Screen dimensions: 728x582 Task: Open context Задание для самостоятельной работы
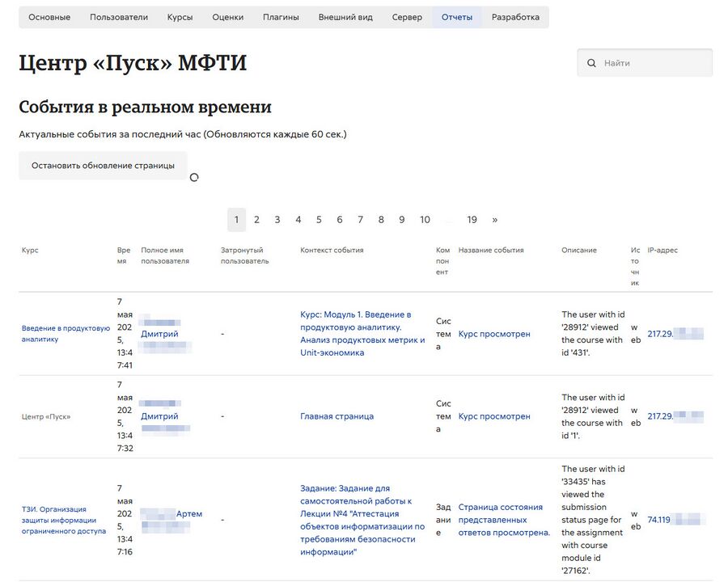(362, 521)
